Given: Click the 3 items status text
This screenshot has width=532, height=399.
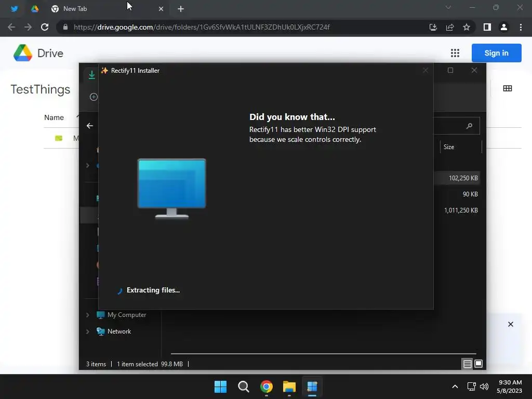Looking at the screenshot, I should tap(96, 364).
